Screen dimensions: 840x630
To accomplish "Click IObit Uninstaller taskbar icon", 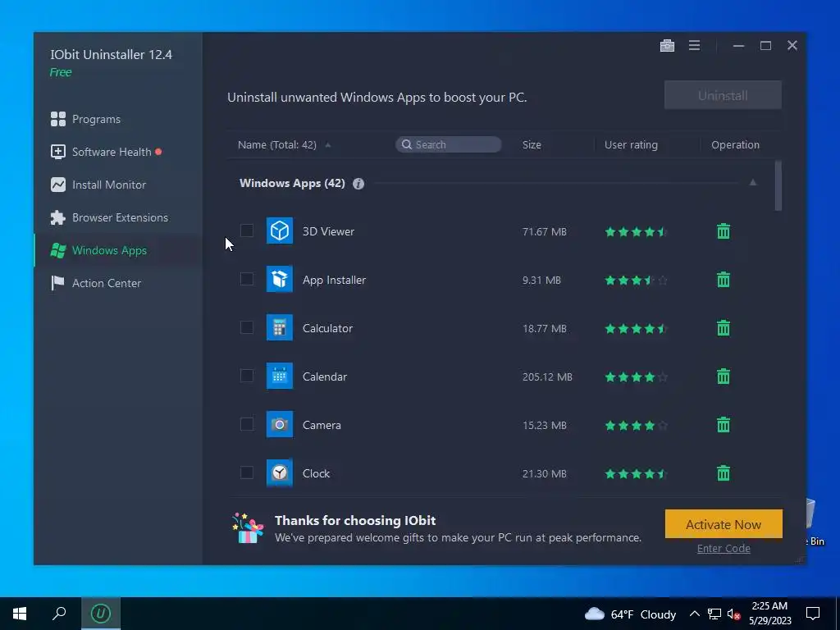I will pyautogui.click(x=101, y=614).
